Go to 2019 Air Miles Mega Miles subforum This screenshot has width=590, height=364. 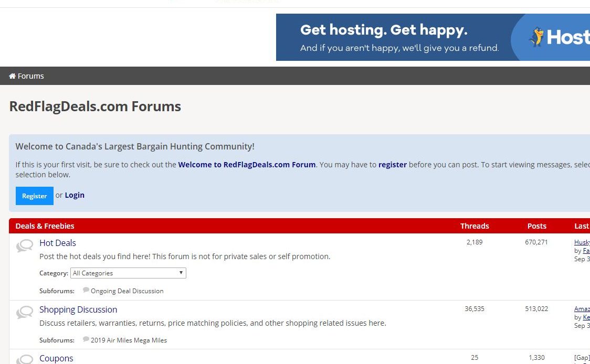[x=129, y=340]
